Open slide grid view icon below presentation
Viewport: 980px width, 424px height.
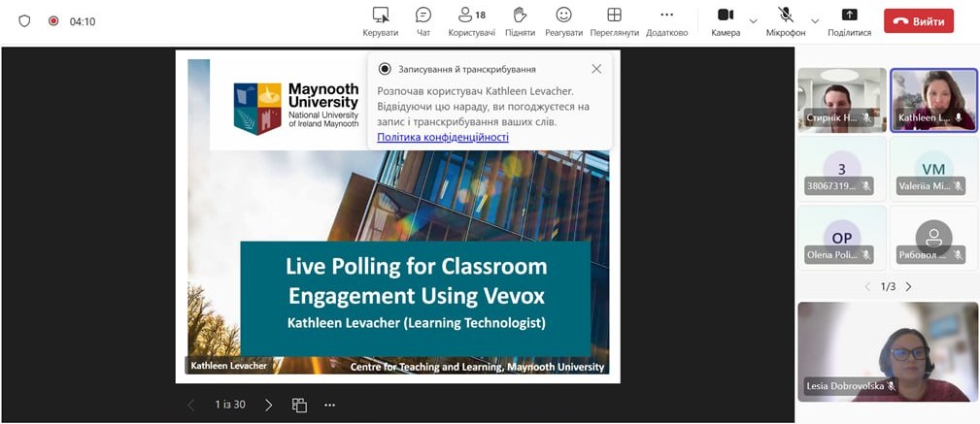(x=299, y=405)
